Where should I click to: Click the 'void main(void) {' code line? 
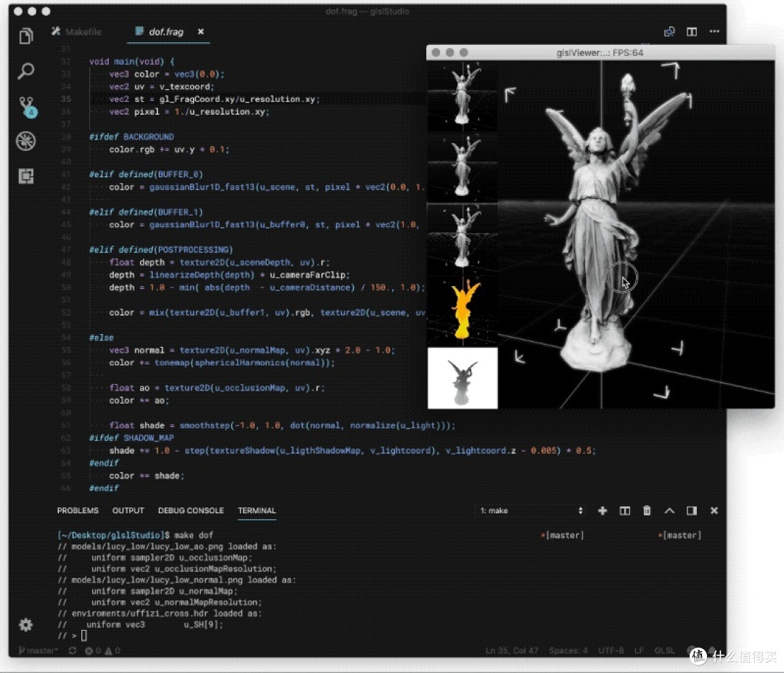[x=131, y=62]
